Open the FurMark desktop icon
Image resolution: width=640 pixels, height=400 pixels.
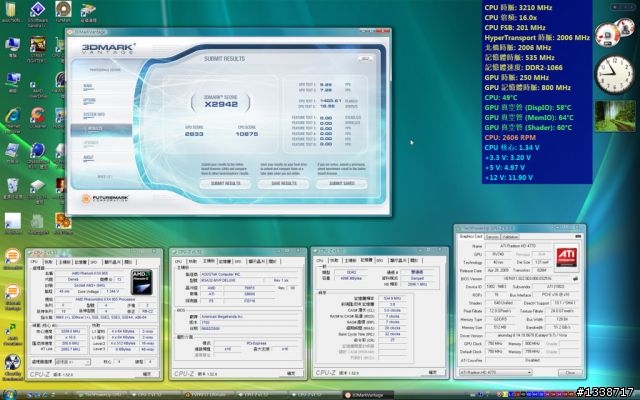tap(63, 11)
